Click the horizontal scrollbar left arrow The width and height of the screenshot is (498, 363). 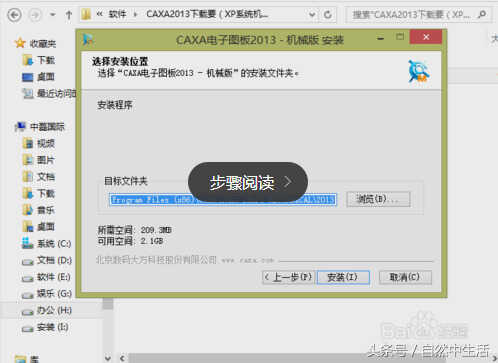pos(122,359)
